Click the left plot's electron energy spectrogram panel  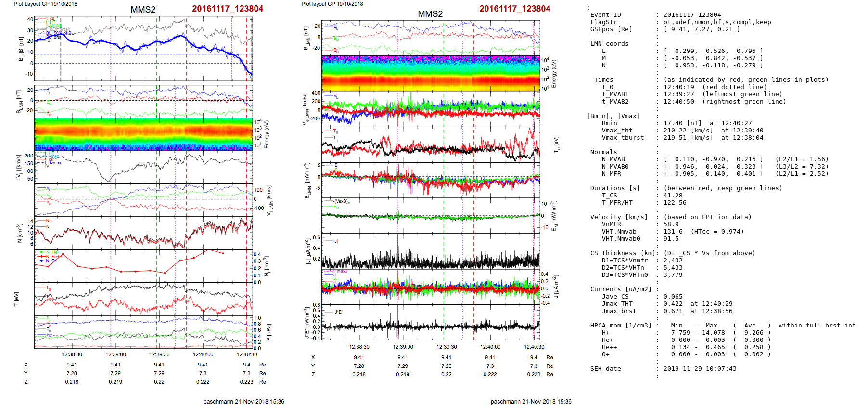pos(143,134)
